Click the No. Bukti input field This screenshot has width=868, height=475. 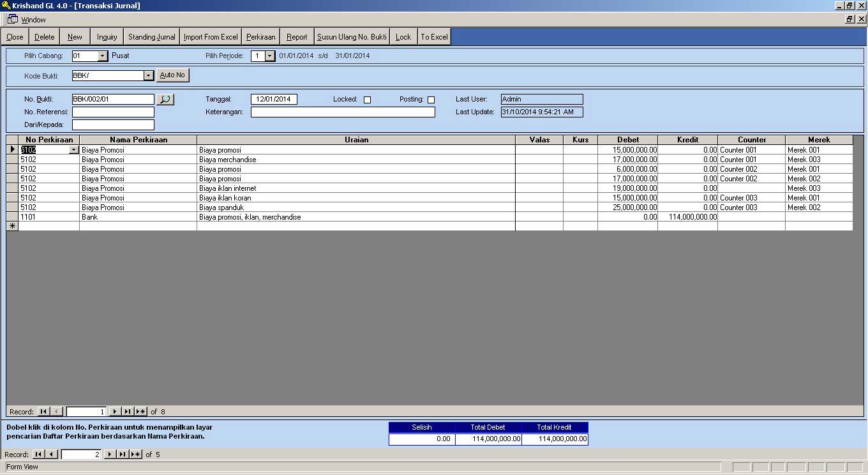click(x=113, y=100)
